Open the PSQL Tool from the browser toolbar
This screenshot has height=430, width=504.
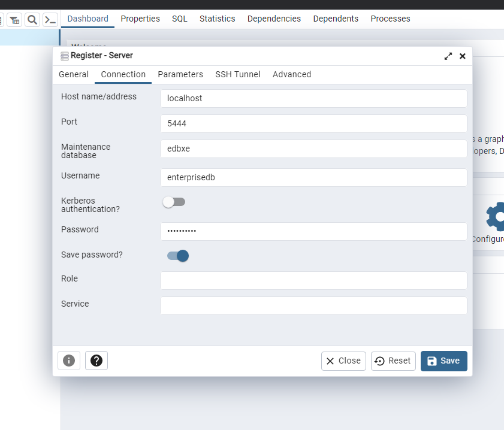coord(50,20)
